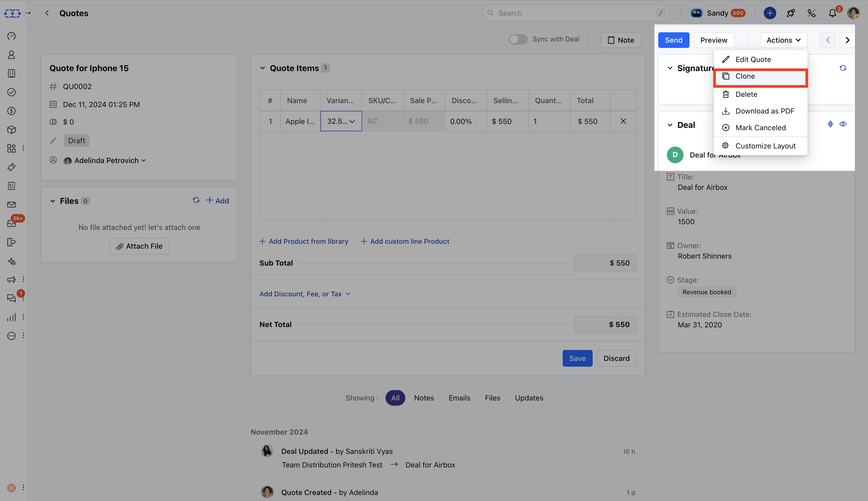Select Mark Canceled menu item

[x=760, y=128]
